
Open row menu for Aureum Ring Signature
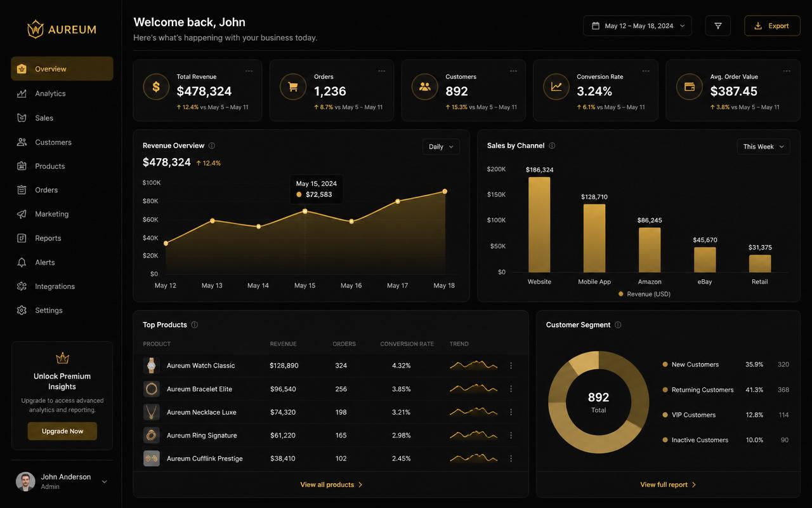pos(511,435)
